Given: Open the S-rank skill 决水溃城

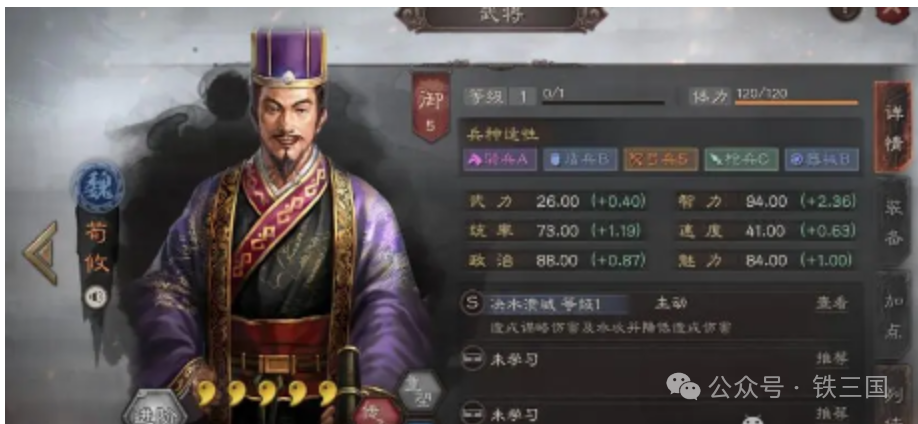Looking at the screenshot, I should 544,304.
